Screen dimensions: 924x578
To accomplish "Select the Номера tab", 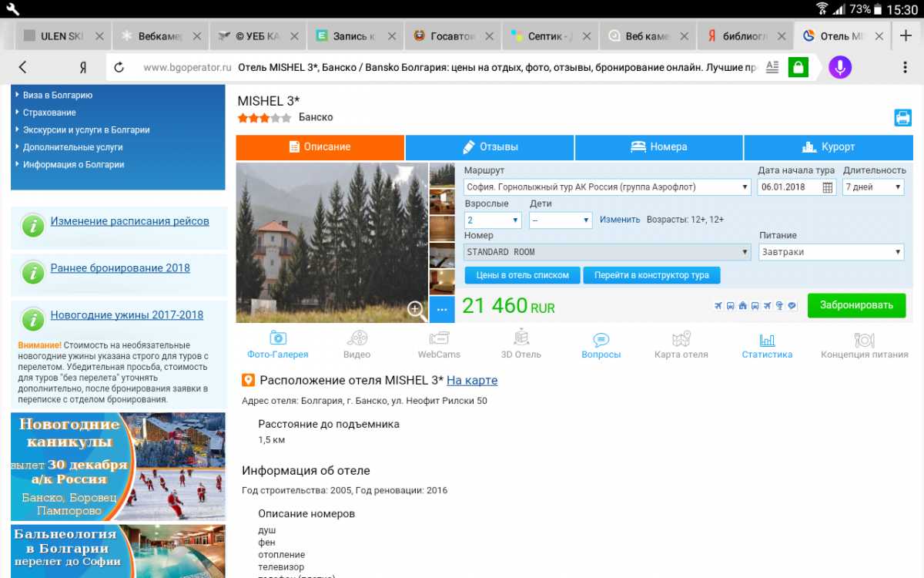I will [x=659, y=147].
